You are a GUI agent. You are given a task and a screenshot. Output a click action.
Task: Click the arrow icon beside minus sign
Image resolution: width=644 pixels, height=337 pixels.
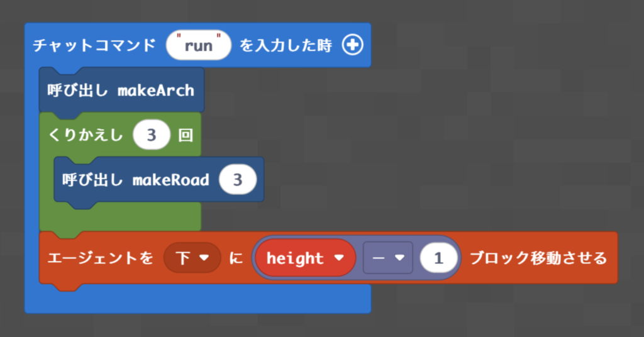(x=399, y=258)
